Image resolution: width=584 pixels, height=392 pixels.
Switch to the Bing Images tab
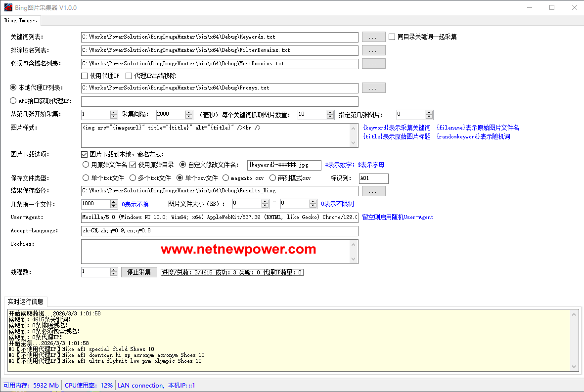point(21,20)
